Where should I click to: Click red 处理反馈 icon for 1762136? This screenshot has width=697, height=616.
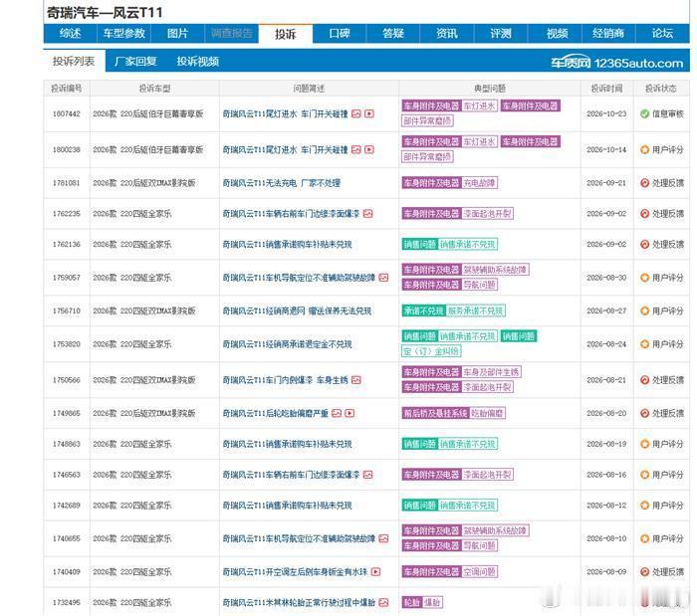tap(644, 244)
